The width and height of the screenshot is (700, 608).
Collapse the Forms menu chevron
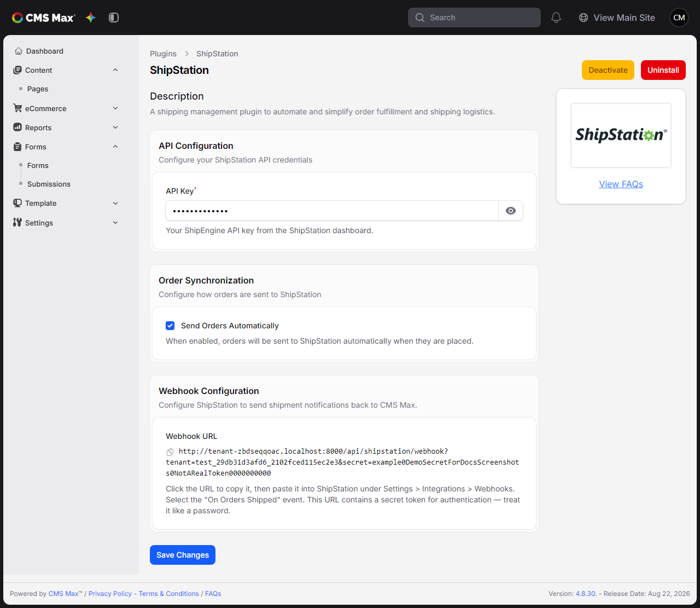coord(115,147)
